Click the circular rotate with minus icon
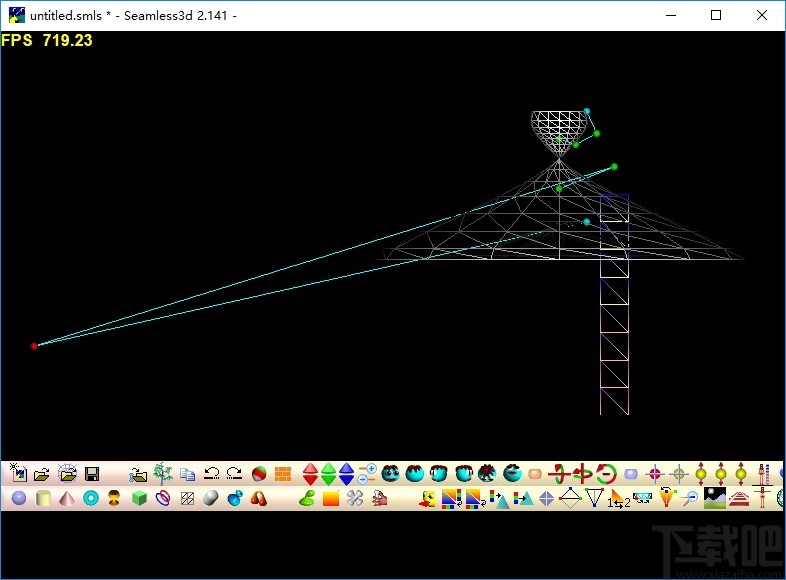The image size is (786, 580). 607,474
